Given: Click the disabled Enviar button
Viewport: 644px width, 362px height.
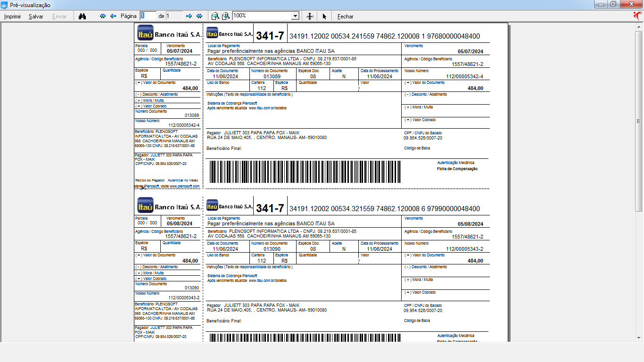Looking at the screenshot, I should click(59, 16).
